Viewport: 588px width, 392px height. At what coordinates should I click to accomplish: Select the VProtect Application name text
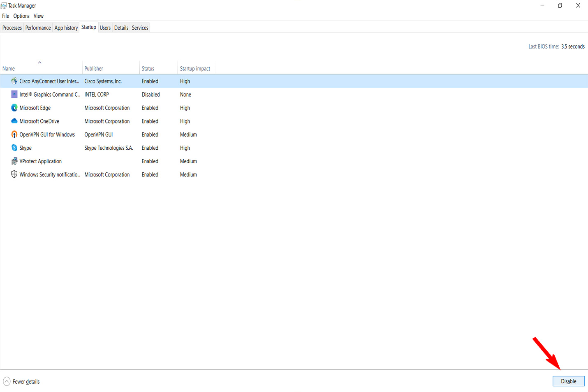tap(41, 161)
